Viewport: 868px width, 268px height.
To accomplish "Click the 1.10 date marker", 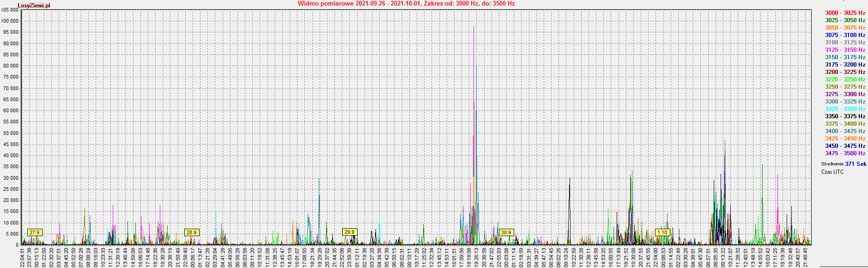I will pyautogui.click(x=662, y=232).
